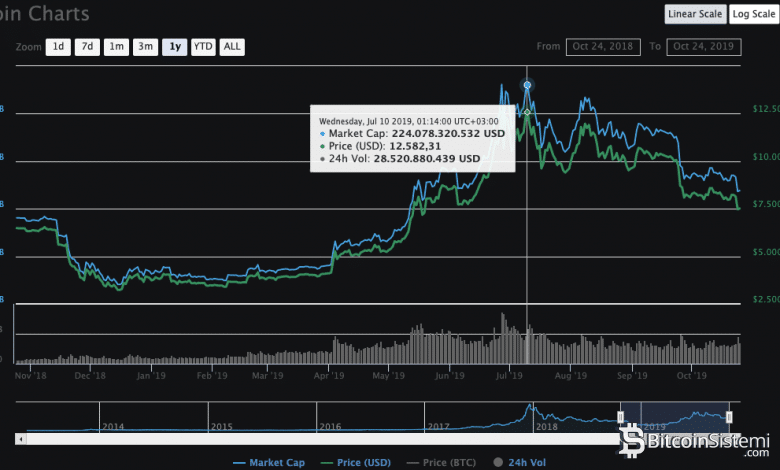Viewport: 780px width, 470px height.
Task: Edit the From date field Oct 24, 2018
Action: (603, 47)
